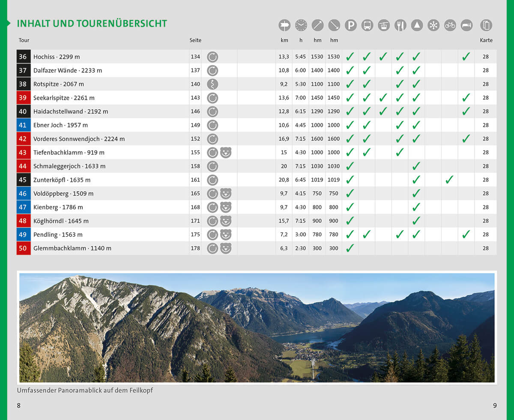Click distance '20,8' in Zunterköpfl row
Viewport: 514px width, 420px height.
click(284, 180)
